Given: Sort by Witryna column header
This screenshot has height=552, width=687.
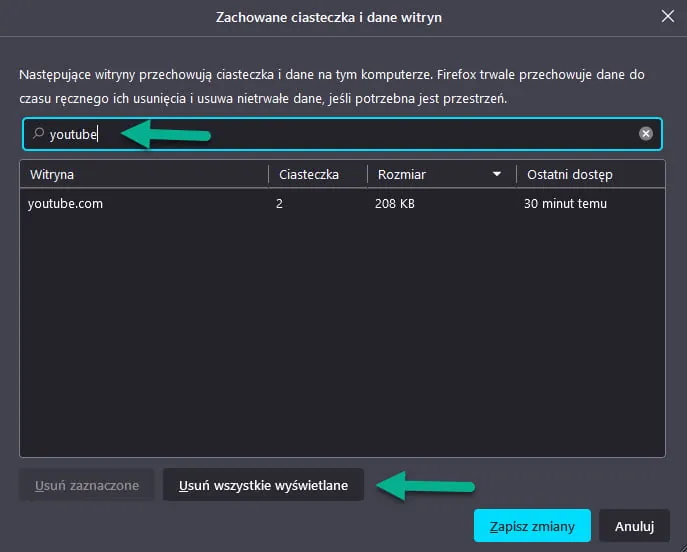Looking at the screenshot, I should (144, 174).
